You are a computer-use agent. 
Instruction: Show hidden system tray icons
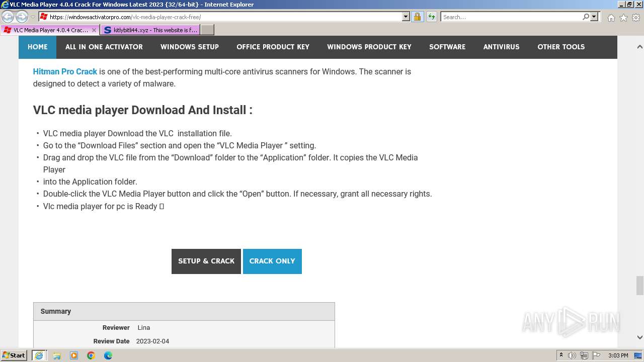pyautogui.click(x=561, y=355)
